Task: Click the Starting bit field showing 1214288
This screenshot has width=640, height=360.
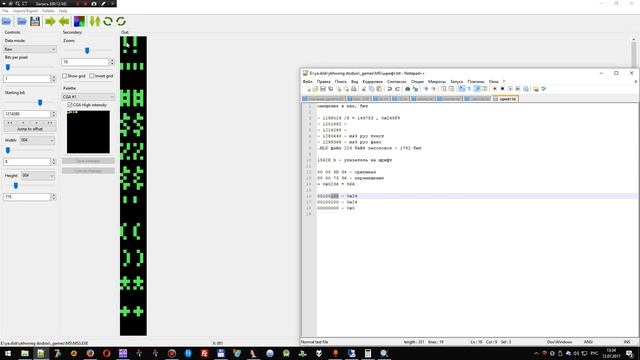Action: pyautogui.click(x=27, y=114)
